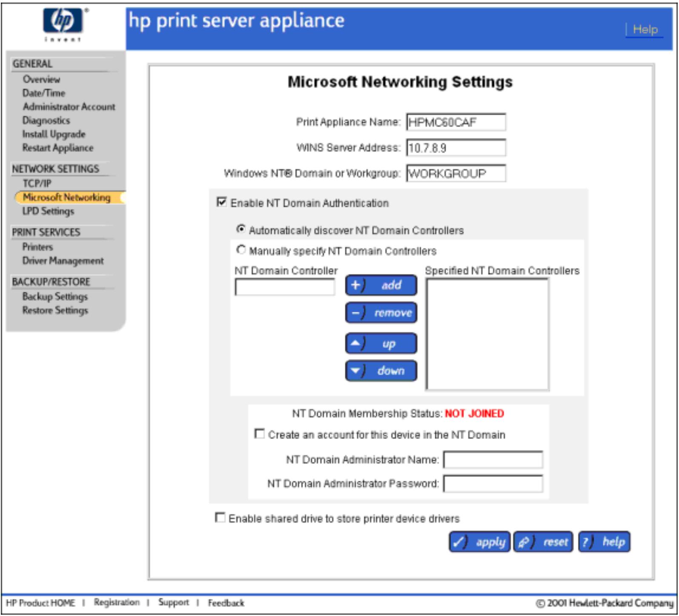This screenshot has width=679, height=616.
Task: Open LPD Settings page
Action: (x=48, y=211)
